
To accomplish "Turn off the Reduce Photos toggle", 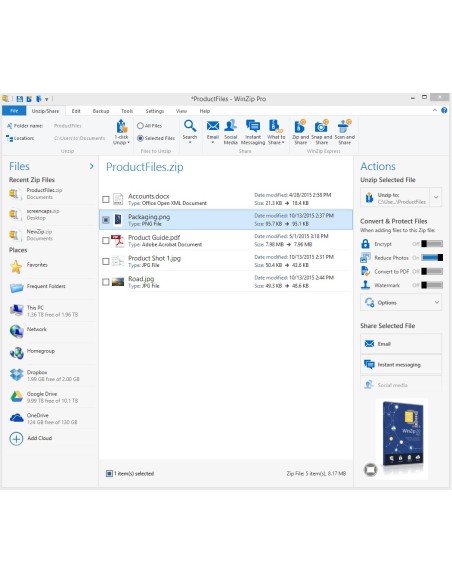I will [x=432, y=257].
